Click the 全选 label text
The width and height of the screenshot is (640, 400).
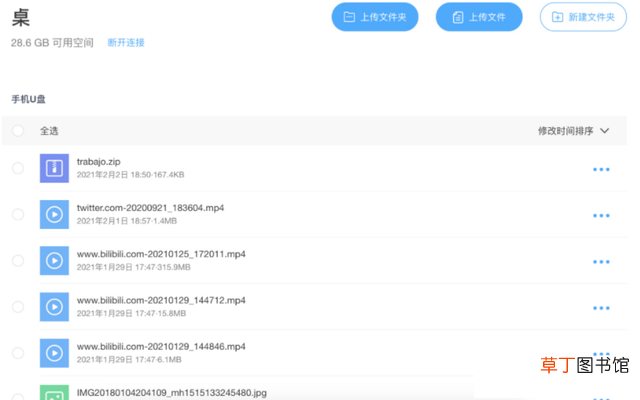(x=49, y=131)
